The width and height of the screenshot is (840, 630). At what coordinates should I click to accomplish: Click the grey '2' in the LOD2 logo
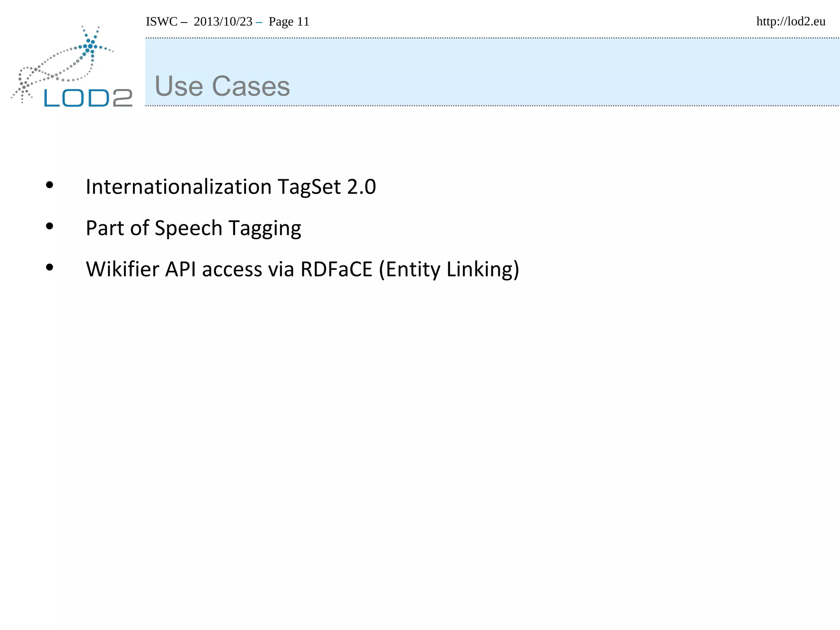(x=123, y=98)
